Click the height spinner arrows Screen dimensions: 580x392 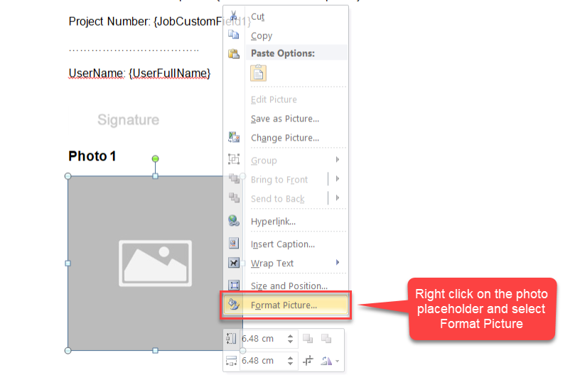pyautogui.click(x=290, y=339)
